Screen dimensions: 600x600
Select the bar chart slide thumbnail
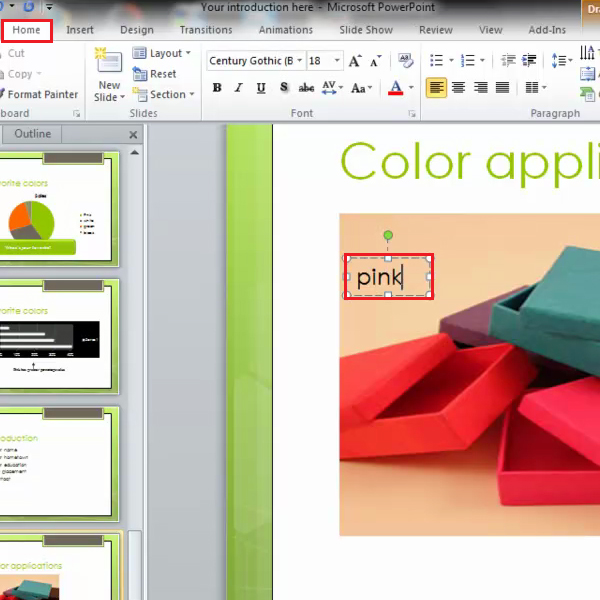[x=58, y=337]
